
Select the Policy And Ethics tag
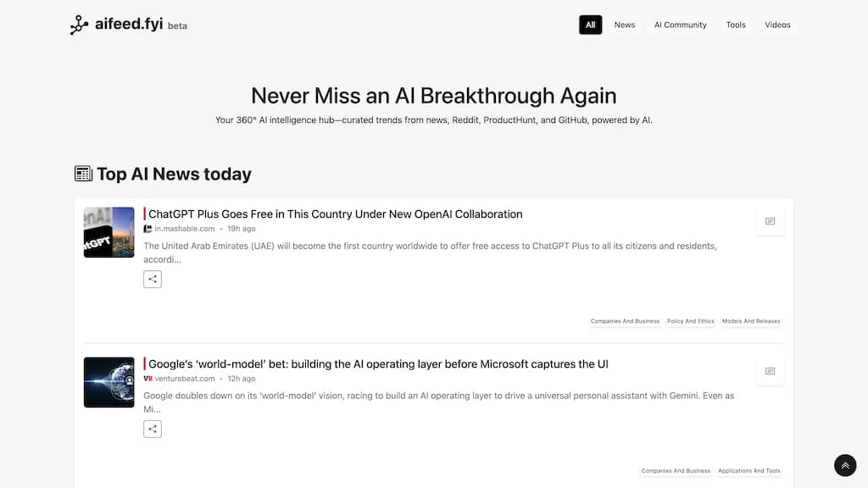[690, 321]
